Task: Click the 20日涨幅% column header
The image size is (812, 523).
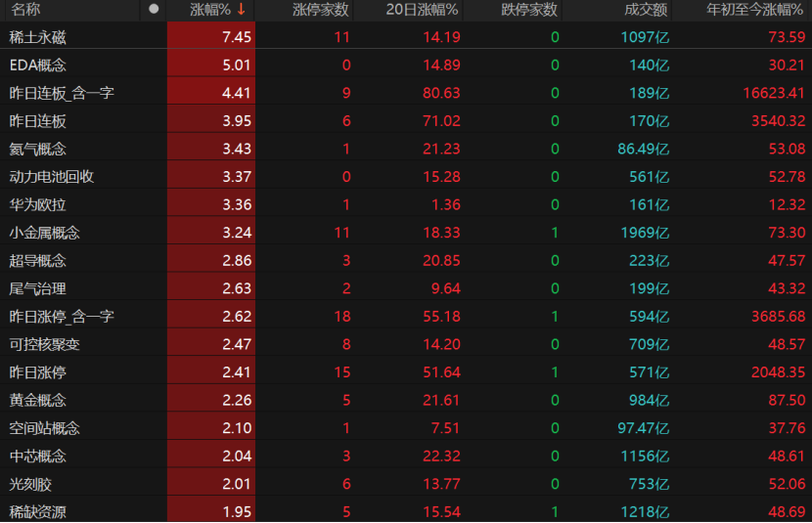Action: (x=422, y=10)
